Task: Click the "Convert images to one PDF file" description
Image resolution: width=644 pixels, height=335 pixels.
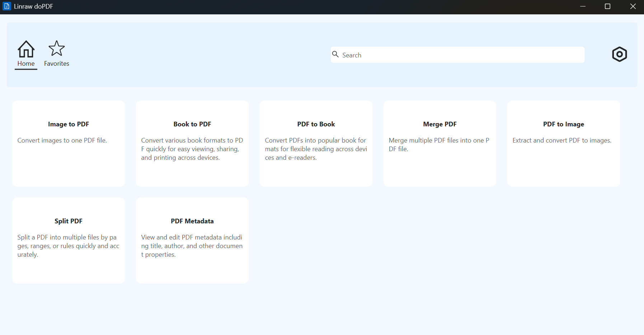Action: 62,140
